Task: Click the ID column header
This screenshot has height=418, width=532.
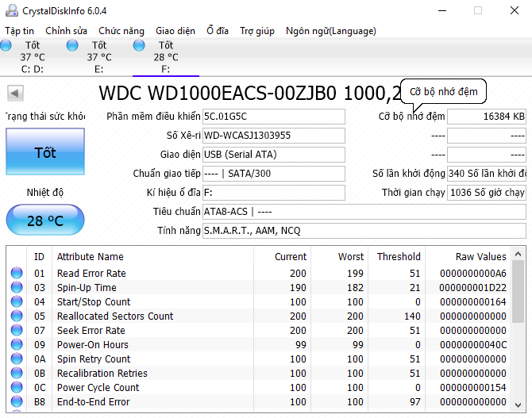Action: 40,257
